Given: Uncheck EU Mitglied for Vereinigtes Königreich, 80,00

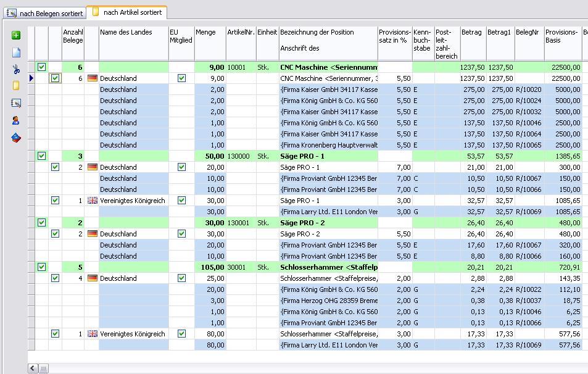Looking at the screenshot, I should [x=181, y=334].
